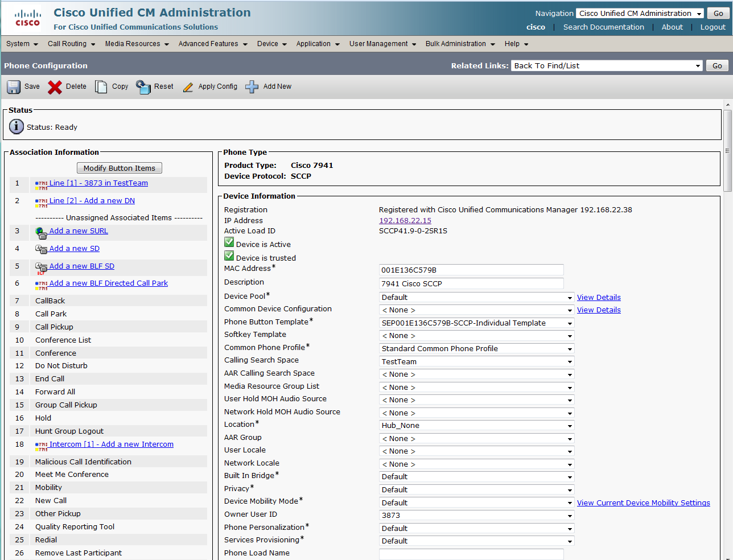
Task: Open the Device Pool dropdown
Action: coord(477,298)
